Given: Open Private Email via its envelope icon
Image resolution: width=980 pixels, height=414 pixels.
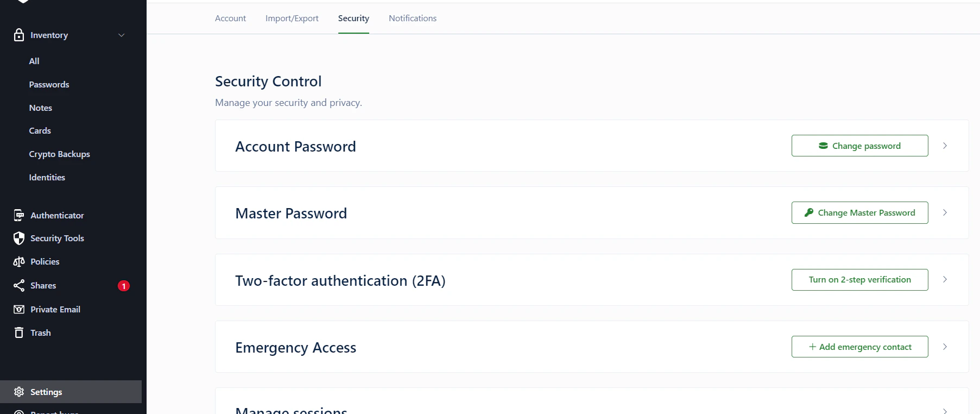Looking at the screenshot, I should coord(18,309).
